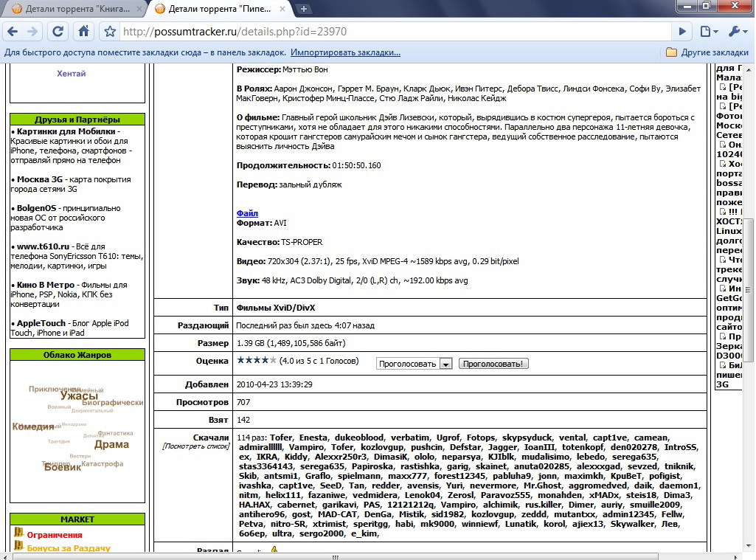Viewport: 756px width, 560px height.
Task: Click the scroll down arrow at bottom right
Action: [748, 547]
